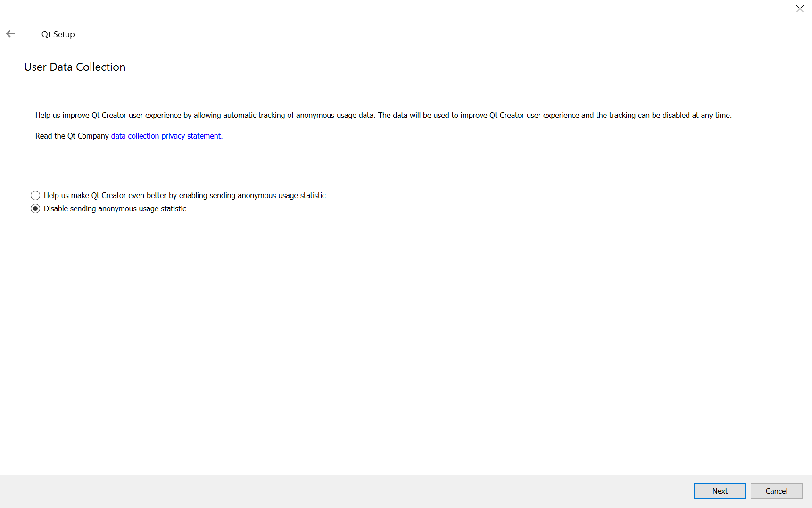Cancel the Qt setup

pos(776,491)
